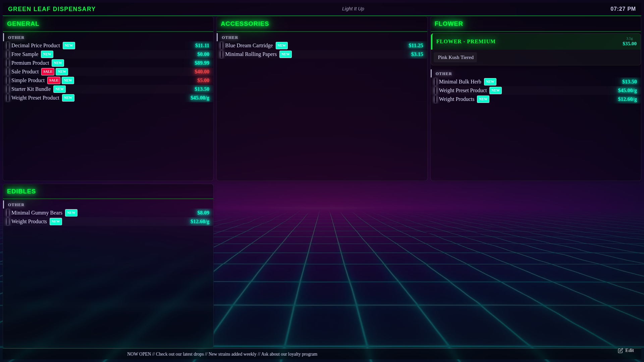The image size is (644, 362).
Task: Select the Starter Kit Bundle product row
Action: pyautogui.click(x=31, y=89)
